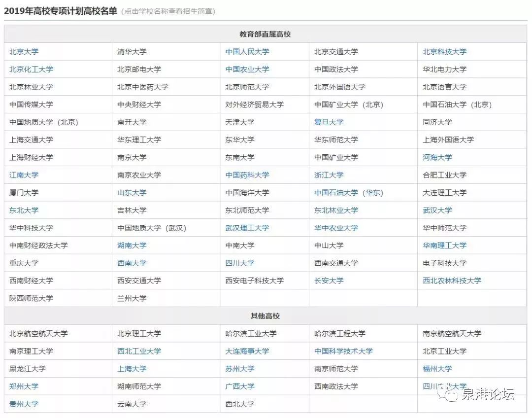Click the 中国人民大学 link
Image resolution: width=532 pixels, height=418 pixels.
tap(247, 52)
